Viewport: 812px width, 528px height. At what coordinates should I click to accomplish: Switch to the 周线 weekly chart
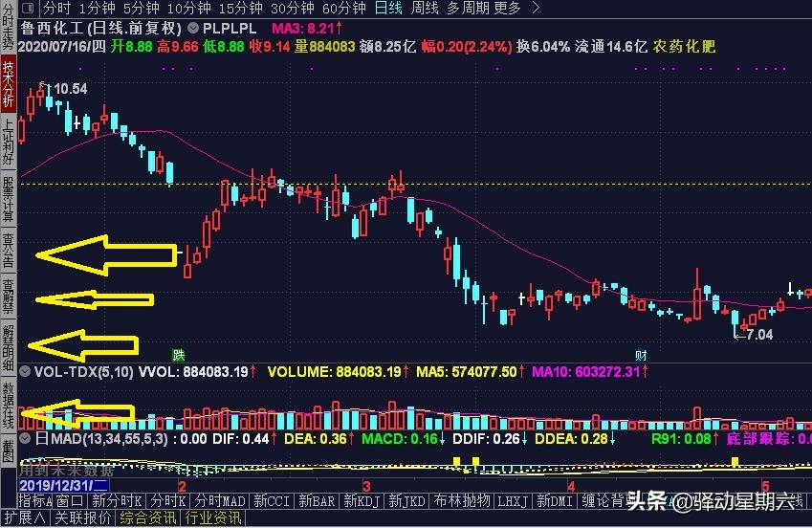pyautogui.click(x=425, y=8)
